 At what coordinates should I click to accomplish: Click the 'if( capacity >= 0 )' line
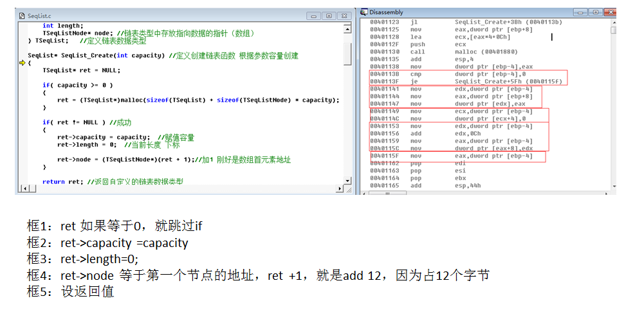click(x=78, y=85)
